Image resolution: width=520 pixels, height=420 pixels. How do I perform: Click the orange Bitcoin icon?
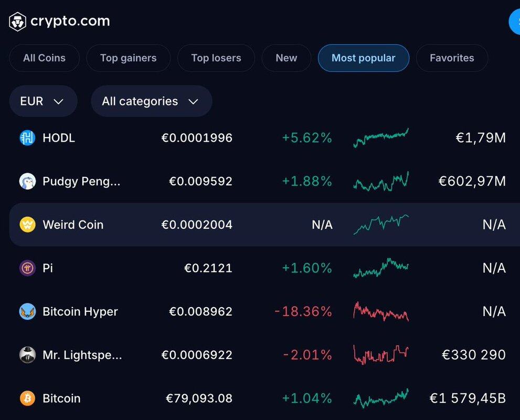(x=27, y=398)
